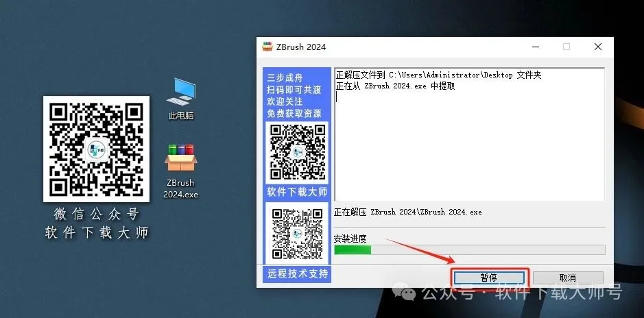The height and width of the screenshot is (318, 644).
Task: Click the green 安装进度 progress bar
Action: (469, 250)
